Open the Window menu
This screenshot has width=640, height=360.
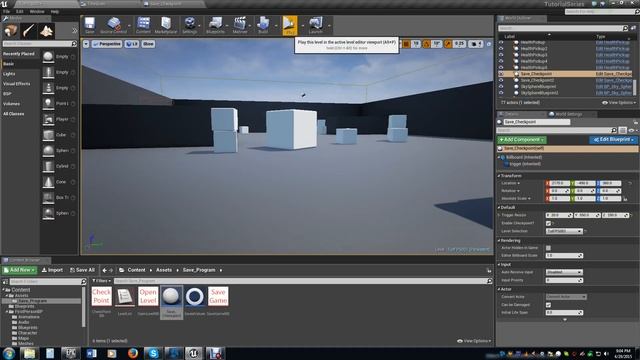coord(37,11)
